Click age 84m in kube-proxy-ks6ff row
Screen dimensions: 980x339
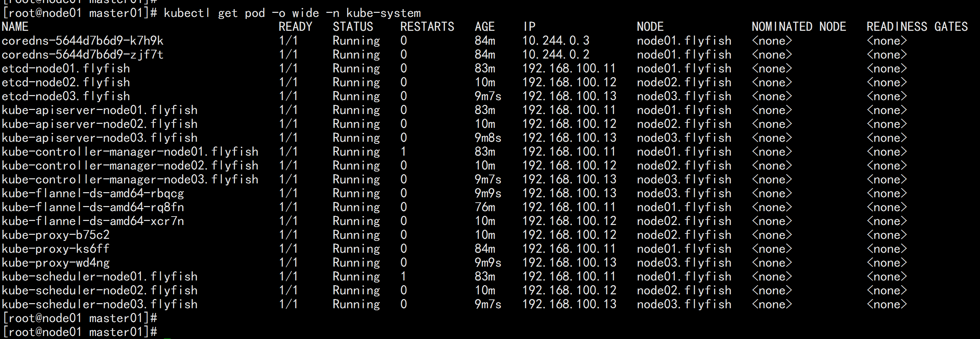tap(485, 249)
